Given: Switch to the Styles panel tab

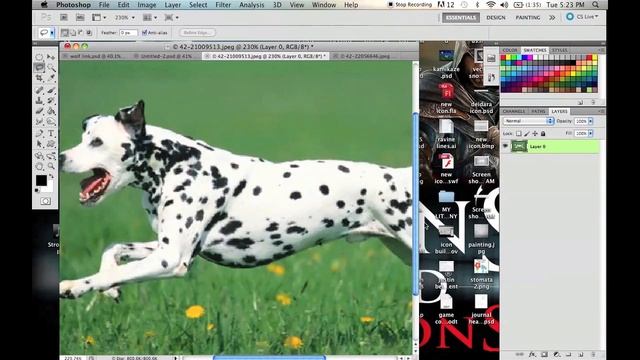Looking at the screenshot, I should [560, 50].
